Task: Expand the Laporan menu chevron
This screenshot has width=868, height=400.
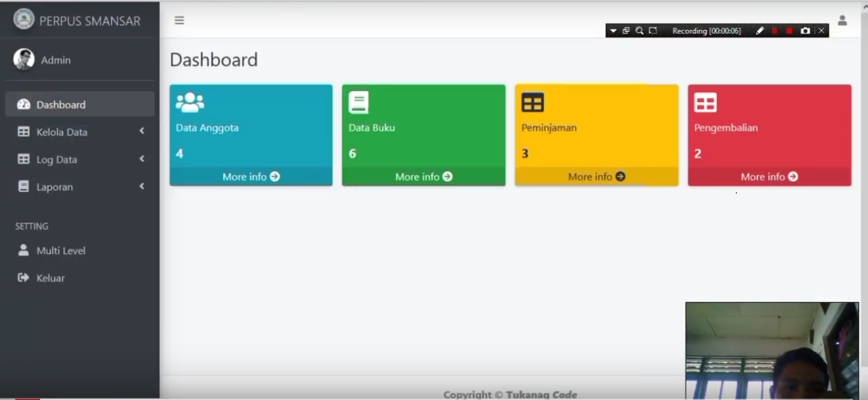Action: (x=142, y=186)
